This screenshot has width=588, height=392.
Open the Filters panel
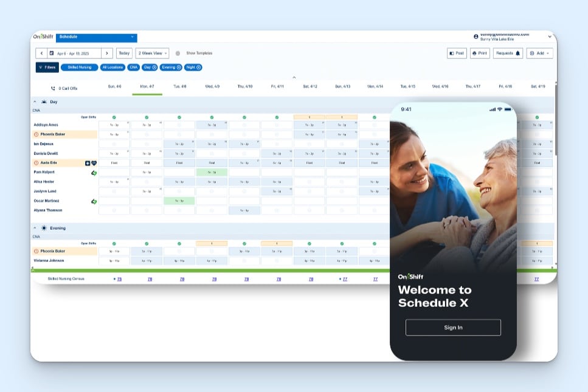point(47,67)
